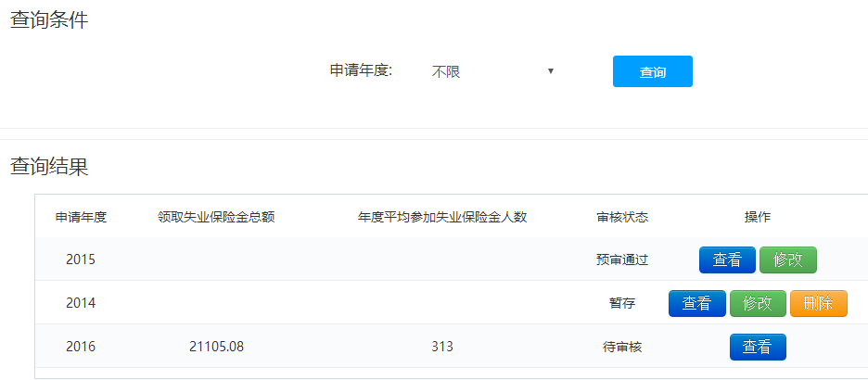Click the 操作 column header
Screen dimensions: 868x380
coord(758,217)
